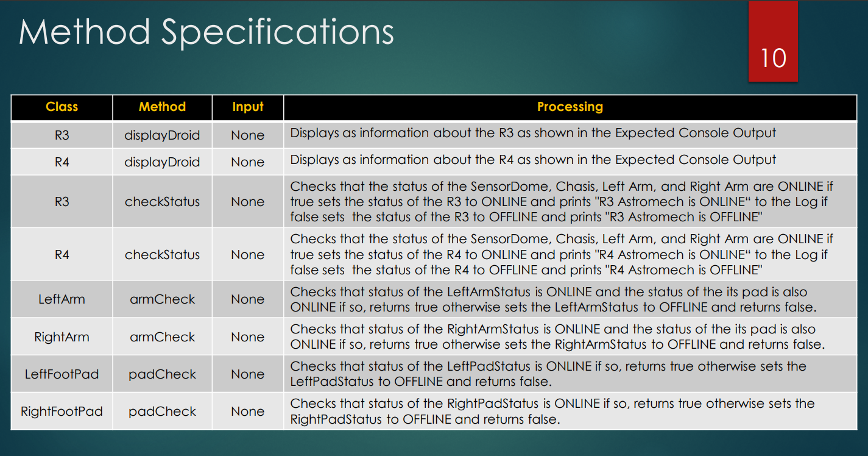This screenshot has height=456, width=868.
Task: Click the R3 checkStatus cell
Action: coord(161,201)
